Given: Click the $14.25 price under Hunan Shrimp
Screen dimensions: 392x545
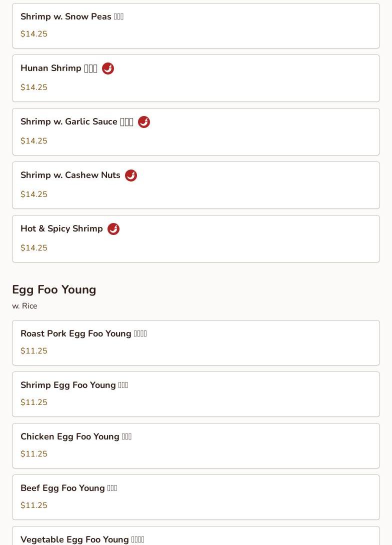Looking at the screenshot, I should (x=34, y=87).
